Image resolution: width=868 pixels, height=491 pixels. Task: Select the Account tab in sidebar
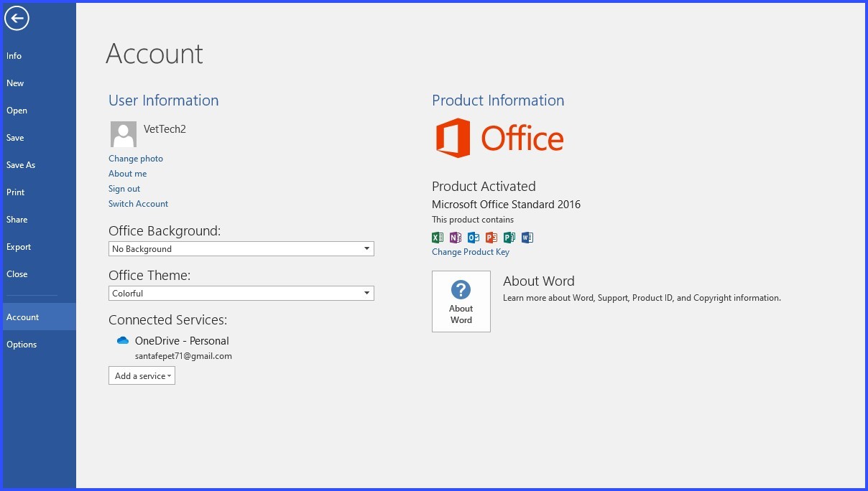(x=40, y=317)
